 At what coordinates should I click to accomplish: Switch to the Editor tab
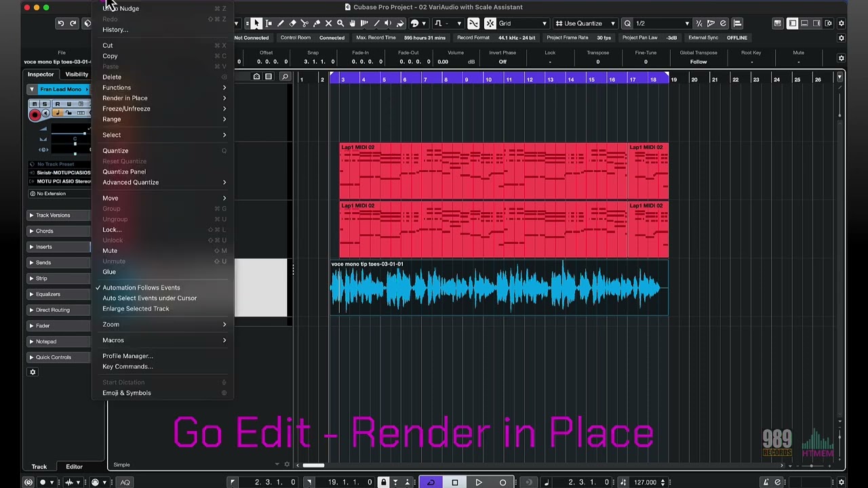click(x=74, y=467)
